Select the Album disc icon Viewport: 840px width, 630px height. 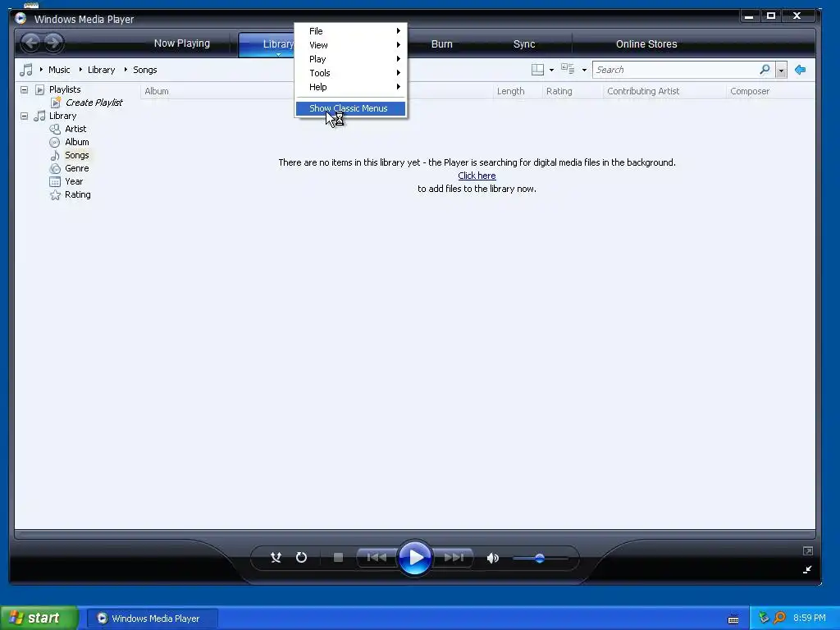(x=55, y=143)
